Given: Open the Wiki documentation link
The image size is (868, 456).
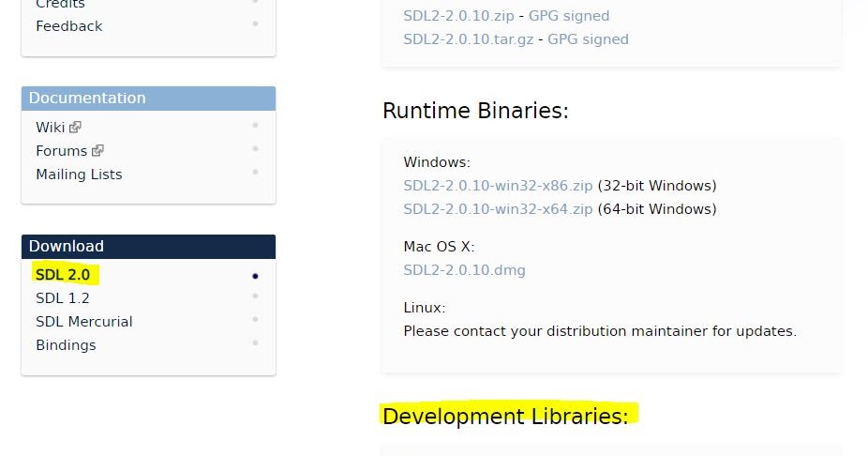Looking at the screenshot, I should [x=51, y=128].
